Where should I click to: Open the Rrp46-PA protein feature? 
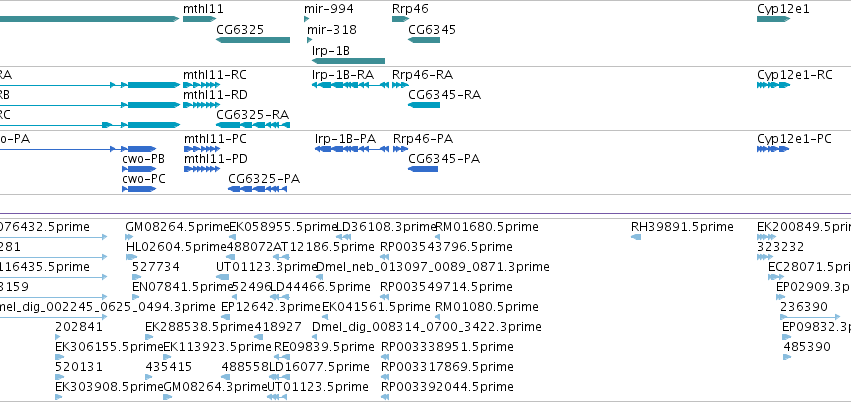click(x=401, y=149)
